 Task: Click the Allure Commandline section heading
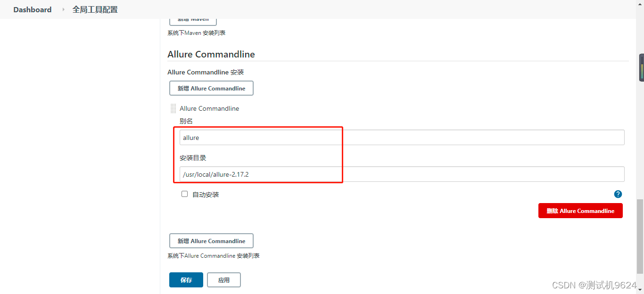coord(211,54)
